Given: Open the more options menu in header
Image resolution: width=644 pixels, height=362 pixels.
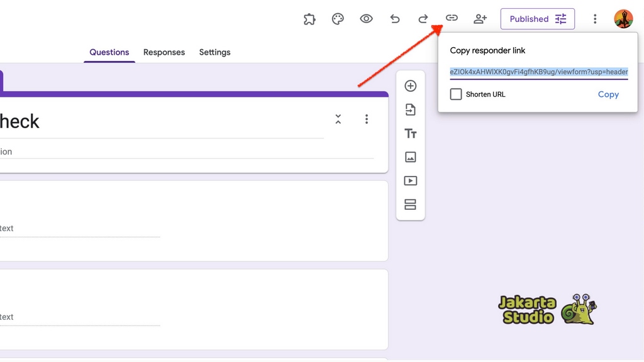Looking at the screenshot, I should pos(595,19).
